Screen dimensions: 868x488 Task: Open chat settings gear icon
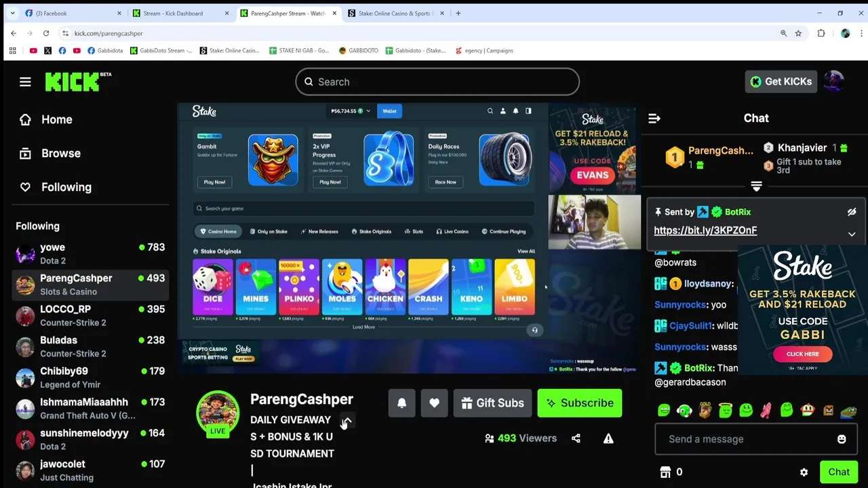pyautogui.click(x=804, y=472)
